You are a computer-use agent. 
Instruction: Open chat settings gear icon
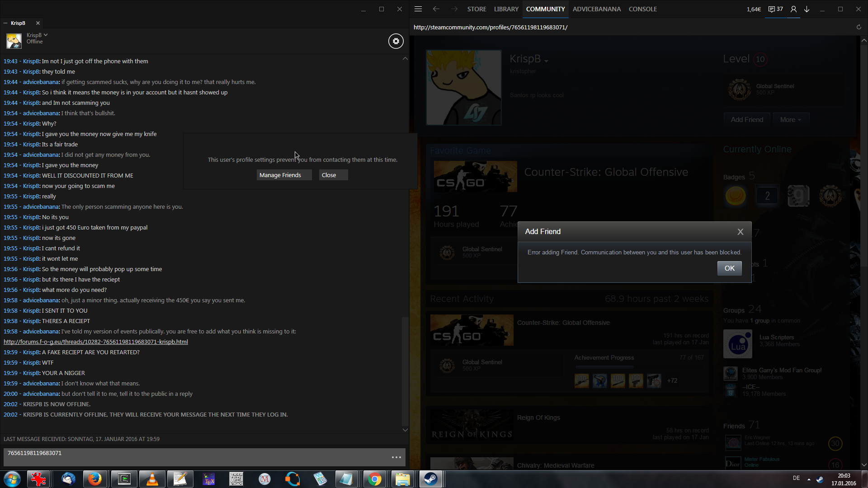[396, 41]
